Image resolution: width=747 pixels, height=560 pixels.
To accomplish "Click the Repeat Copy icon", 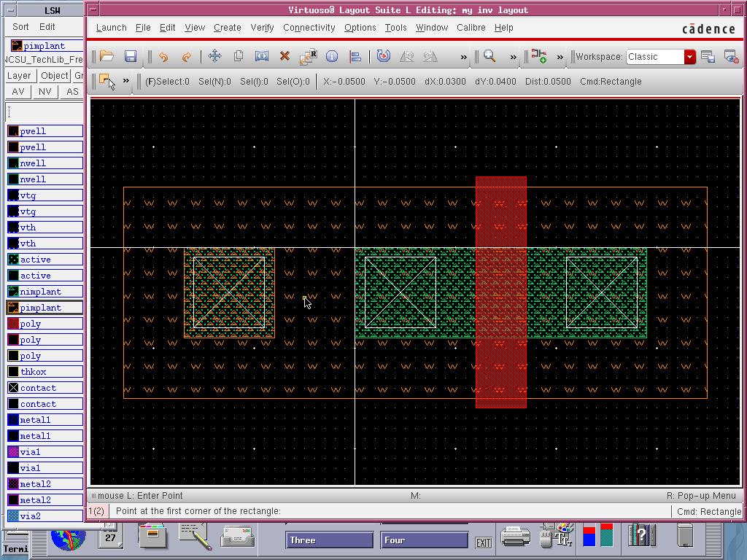I will tap(309, 57).
